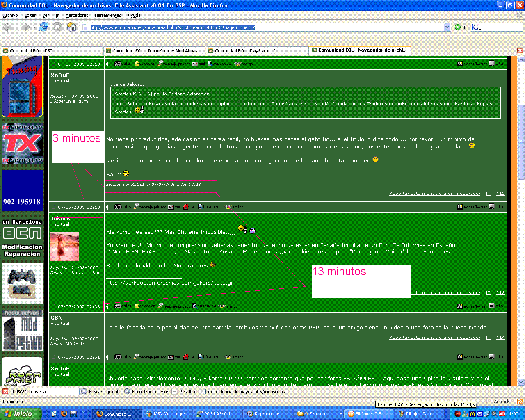Open the Back button history dropdown arrow
Viewport: 525px width, 420px height.
[x=16, y=27]
